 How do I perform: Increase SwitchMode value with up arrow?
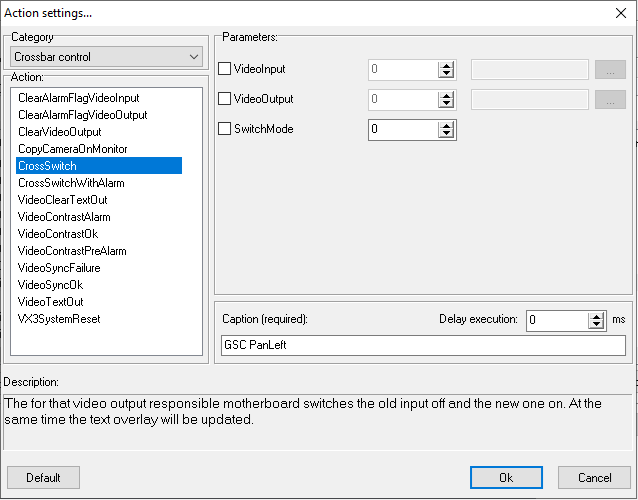tap(446, 125)
